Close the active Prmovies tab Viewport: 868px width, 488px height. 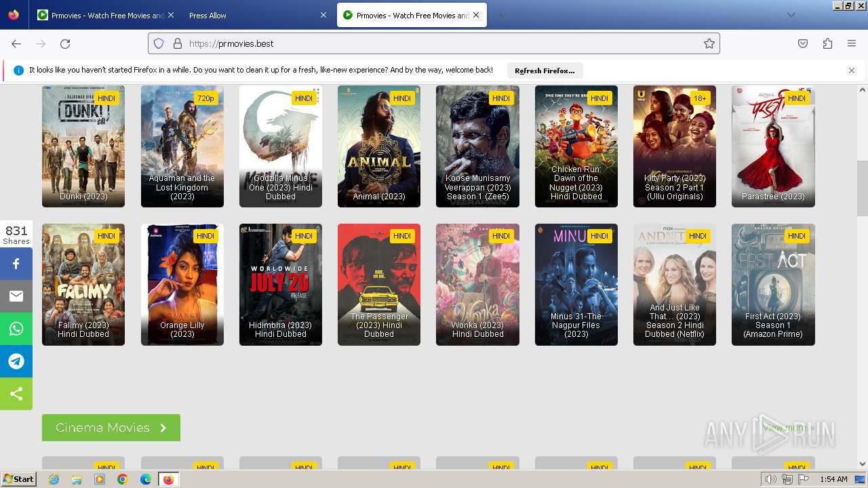[x=476, y=15]
